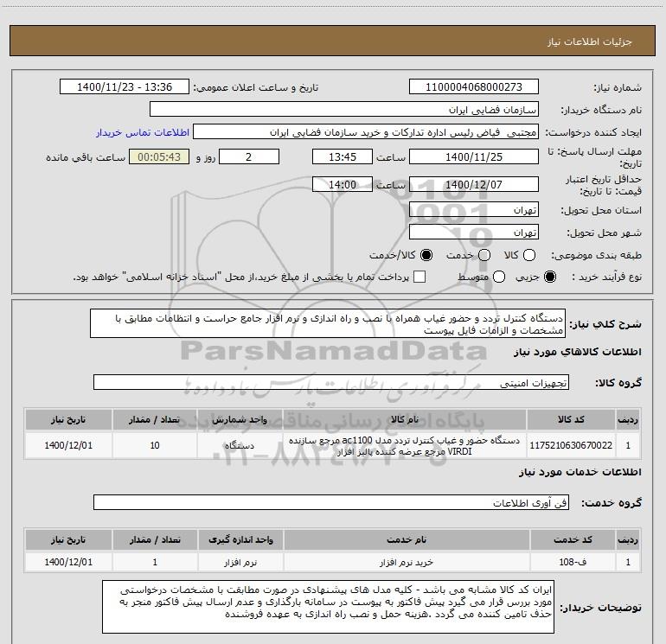The width and height of the screenshot is (666, 644).
Task: Click the validity time field 14:00
Action: coord(343,184)
